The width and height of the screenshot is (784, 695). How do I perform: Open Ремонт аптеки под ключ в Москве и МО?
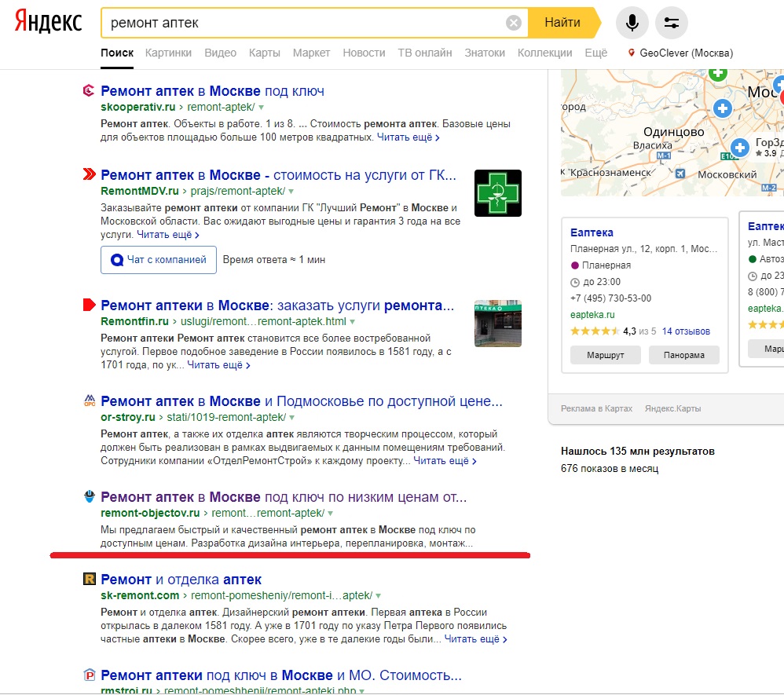[x=281, y=675]
